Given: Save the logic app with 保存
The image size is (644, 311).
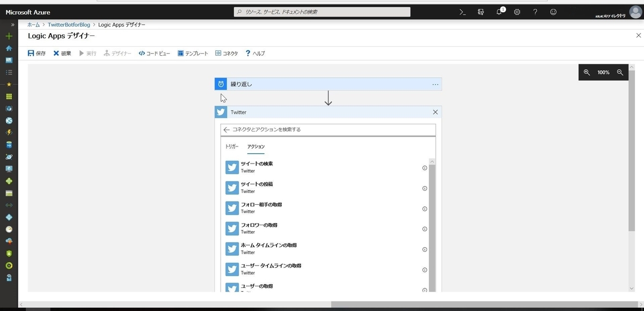Looking at the screenshot, I should (x=36, y=53).
